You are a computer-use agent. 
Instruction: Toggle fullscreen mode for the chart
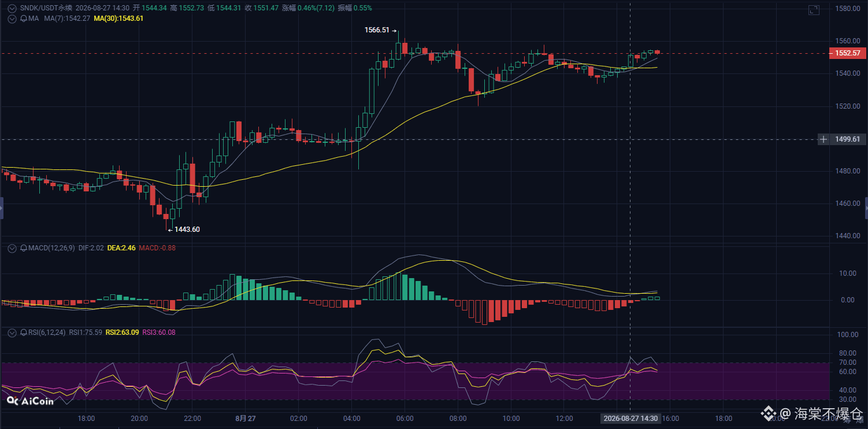point(814,10)
